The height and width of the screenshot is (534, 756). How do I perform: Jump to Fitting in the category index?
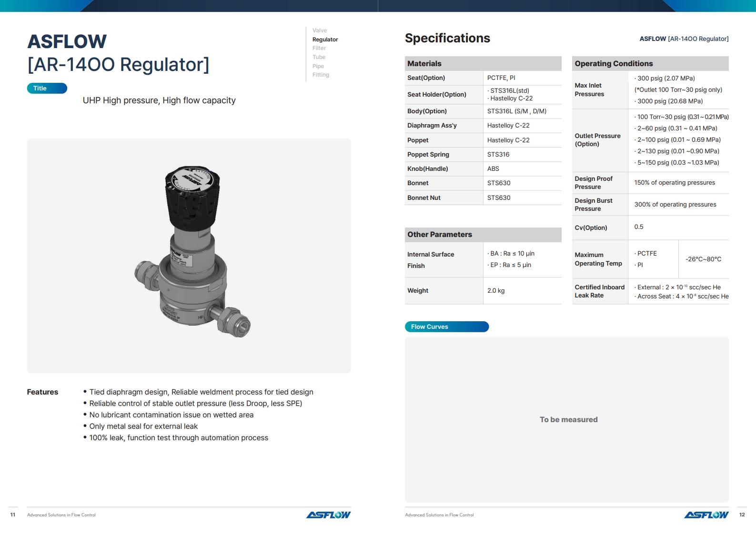point(321,75)
